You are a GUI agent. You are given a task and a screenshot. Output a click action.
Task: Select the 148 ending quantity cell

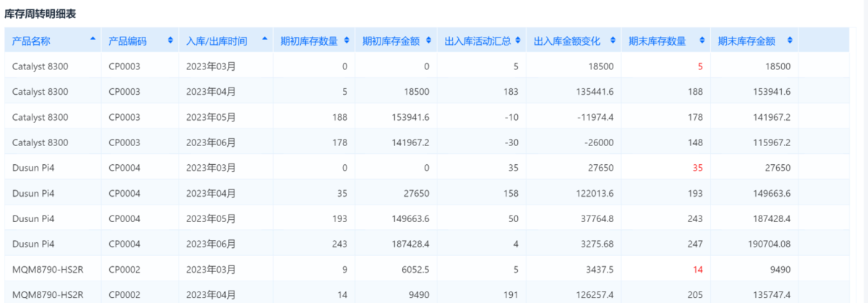[695, 142]
